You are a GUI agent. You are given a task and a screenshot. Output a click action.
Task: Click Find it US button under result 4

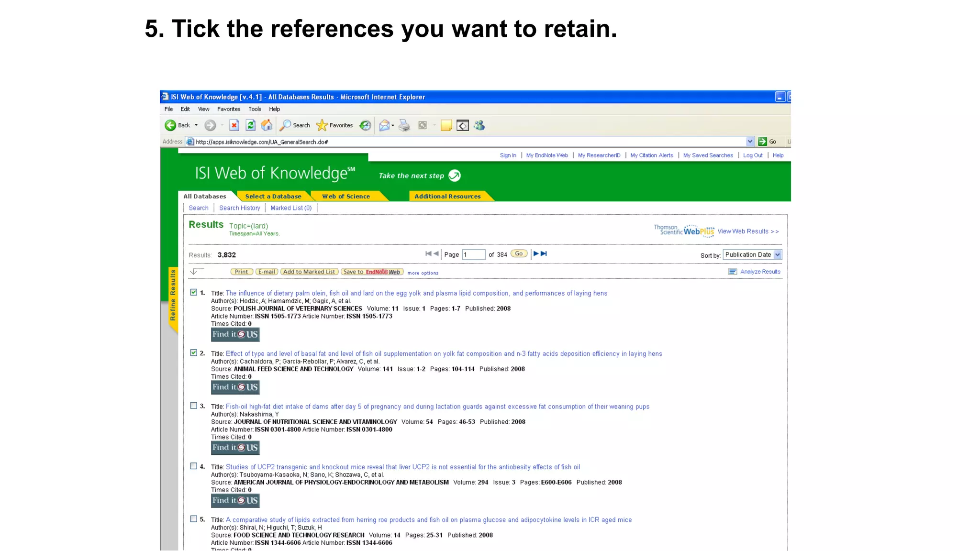[235, 501]
